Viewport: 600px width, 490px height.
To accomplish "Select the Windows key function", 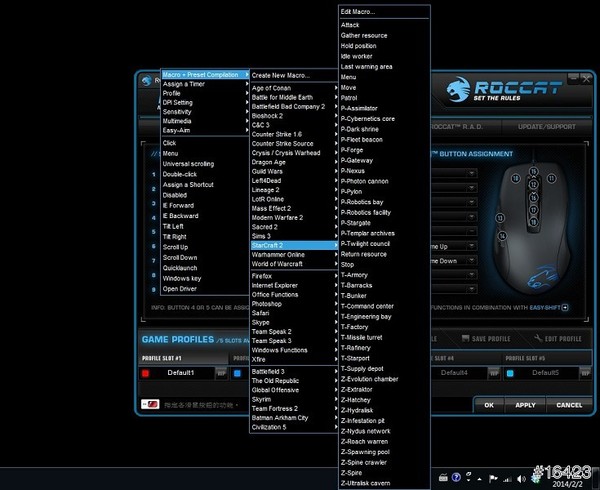I will [x=205, y=278].
